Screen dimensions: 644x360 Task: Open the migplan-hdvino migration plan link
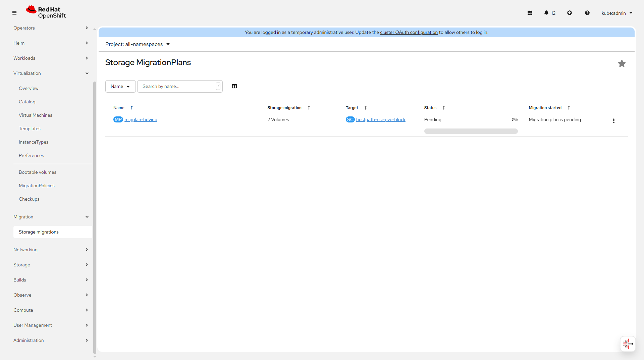141,119
